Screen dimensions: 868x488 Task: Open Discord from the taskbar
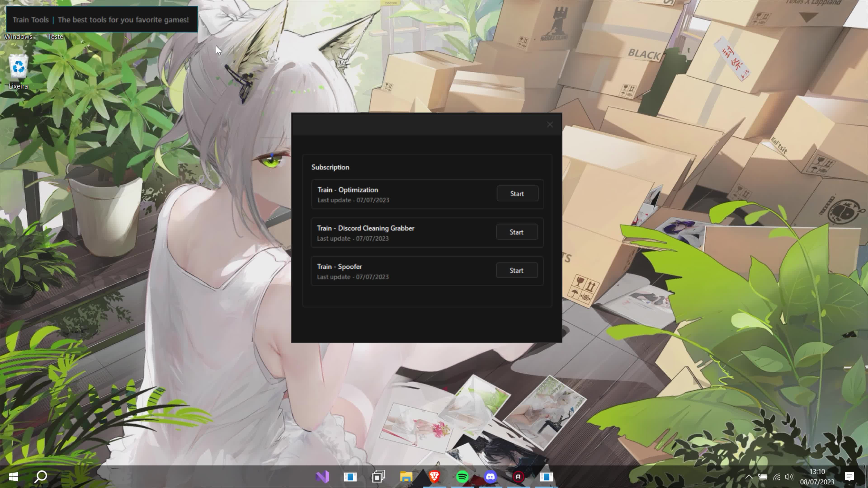tap(490, 476)
